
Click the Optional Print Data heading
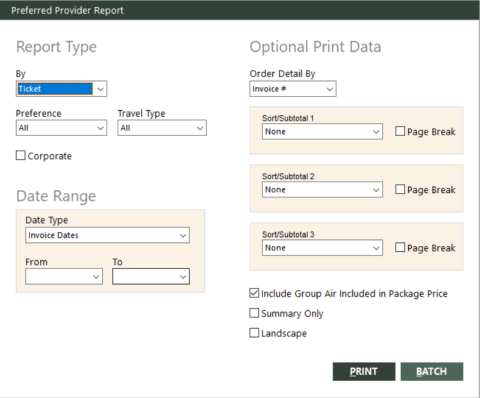[315, 47]
